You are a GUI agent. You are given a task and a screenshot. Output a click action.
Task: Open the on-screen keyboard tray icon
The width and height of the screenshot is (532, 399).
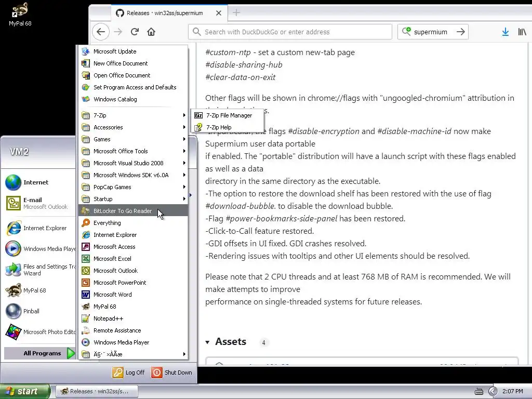pos(478,392)
